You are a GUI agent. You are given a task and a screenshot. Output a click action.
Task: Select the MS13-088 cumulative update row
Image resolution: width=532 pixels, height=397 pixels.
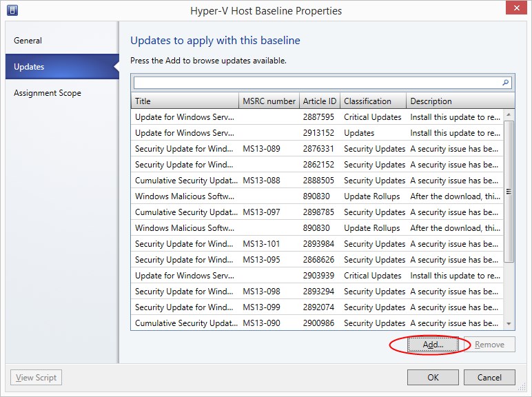coord(317,180)
